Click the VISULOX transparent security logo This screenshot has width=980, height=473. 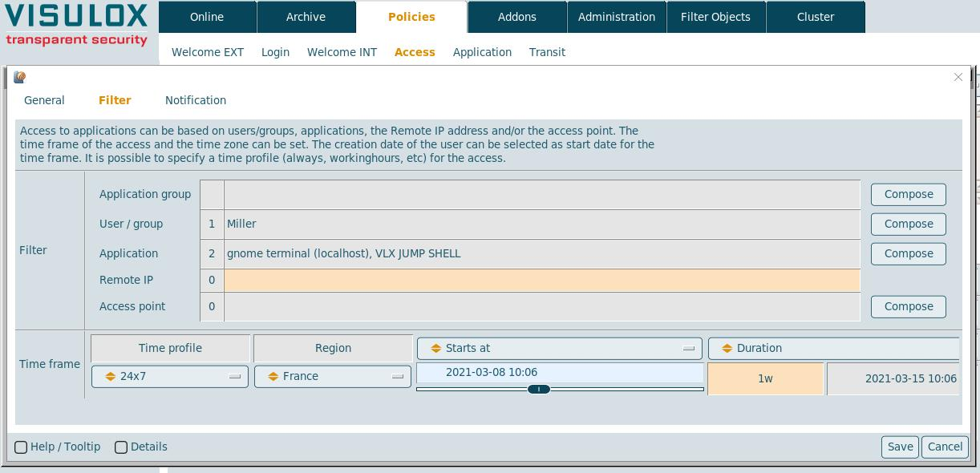click(77, 25)
